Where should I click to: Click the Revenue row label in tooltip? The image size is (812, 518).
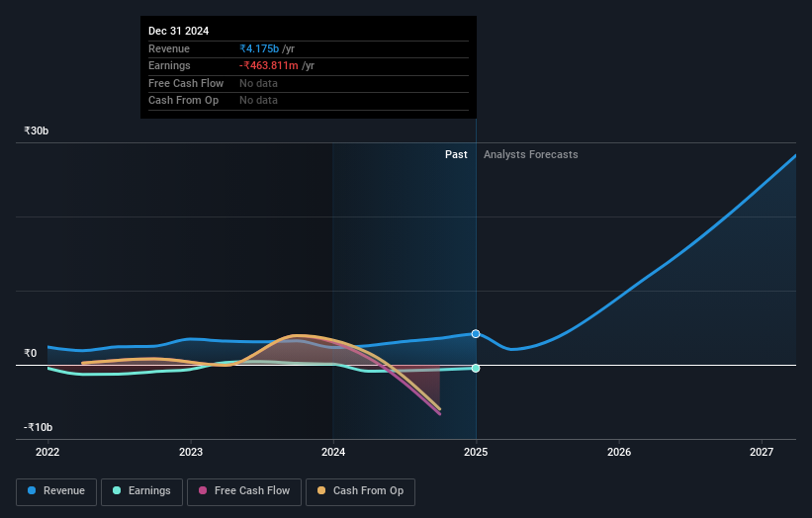click(x=169, y=48)
